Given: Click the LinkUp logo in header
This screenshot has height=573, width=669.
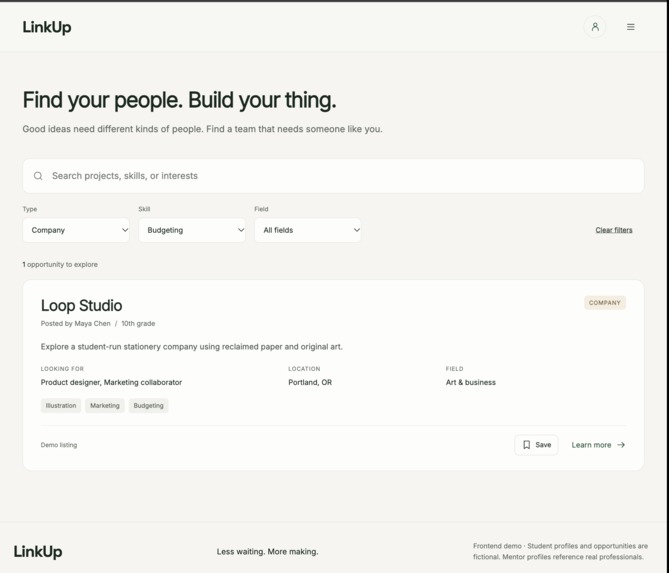Looking at the screenshot, I should [47, 27].
